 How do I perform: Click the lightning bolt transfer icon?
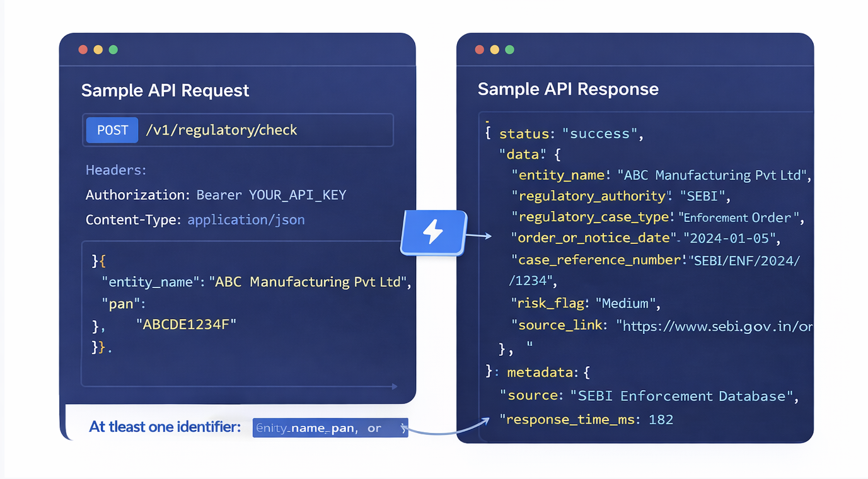click(x=433, y=233)
